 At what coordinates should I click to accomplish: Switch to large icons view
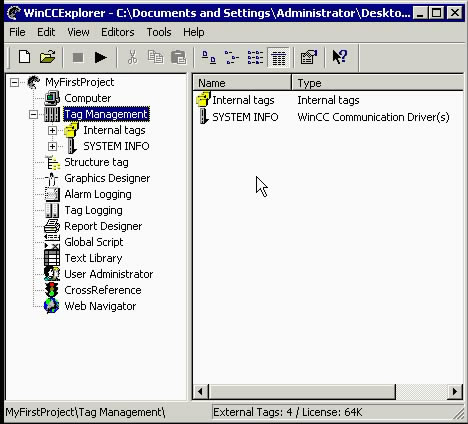click(x=209, y=57)
